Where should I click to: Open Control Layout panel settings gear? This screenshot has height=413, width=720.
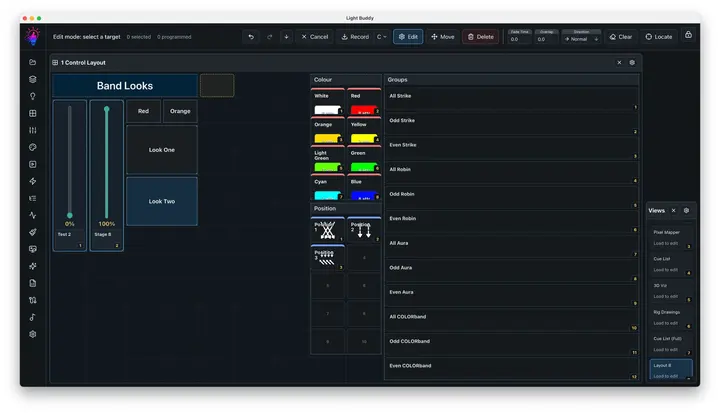coord(632,62)
